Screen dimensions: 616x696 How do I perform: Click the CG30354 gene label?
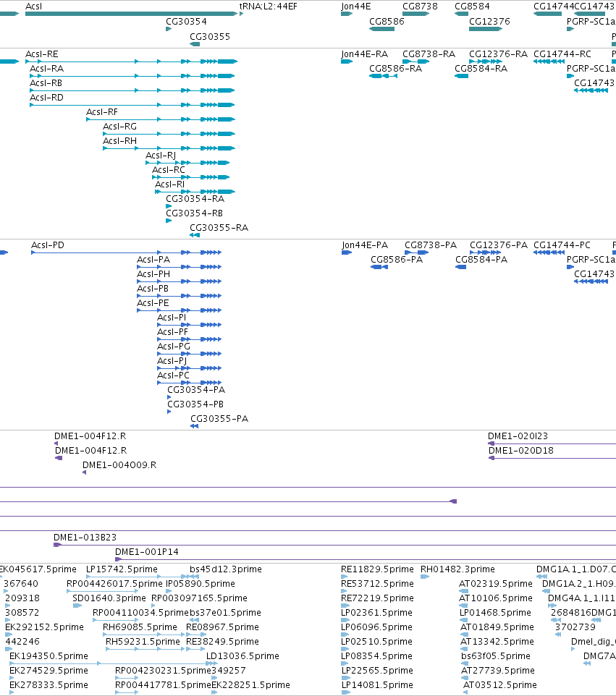point(186,21)
